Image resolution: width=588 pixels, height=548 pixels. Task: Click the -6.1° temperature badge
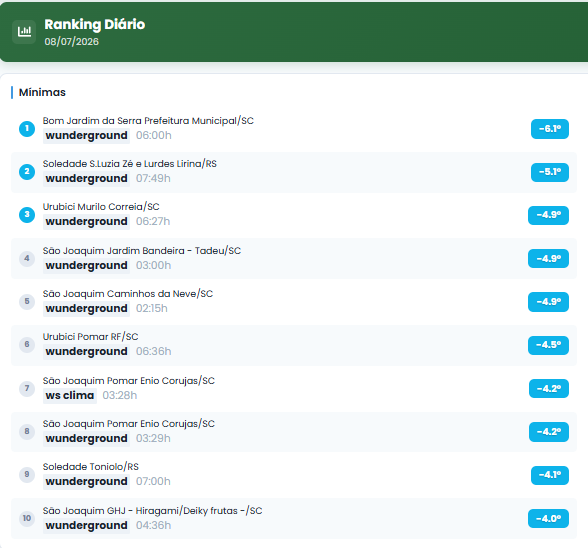(550, 129)
